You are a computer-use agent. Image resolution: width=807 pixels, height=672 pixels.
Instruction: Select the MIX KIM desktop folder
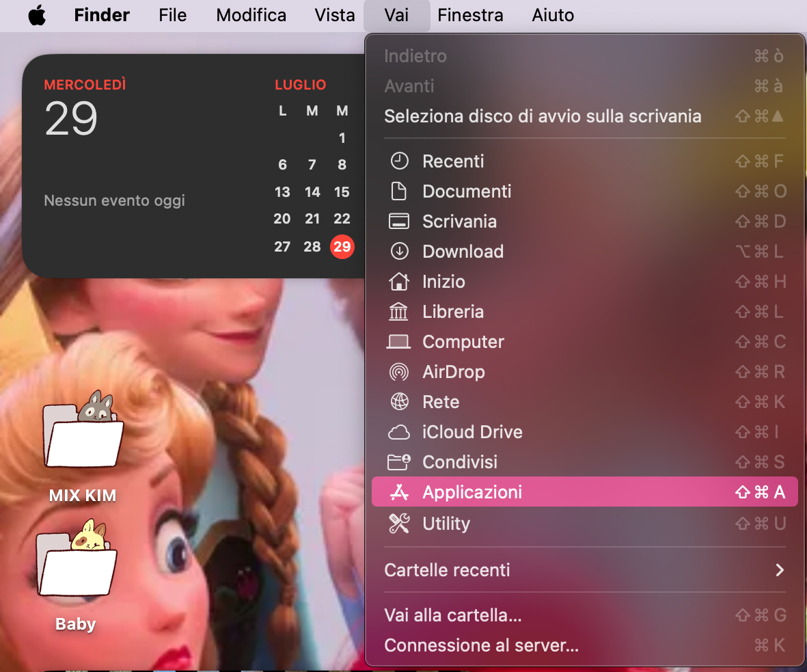pyautogui.click(x=83, y=447)
